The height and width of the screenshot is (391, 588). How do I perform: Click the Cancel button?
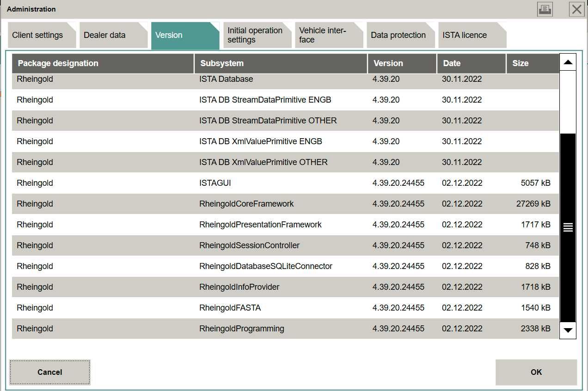click(x=50, y=372)
